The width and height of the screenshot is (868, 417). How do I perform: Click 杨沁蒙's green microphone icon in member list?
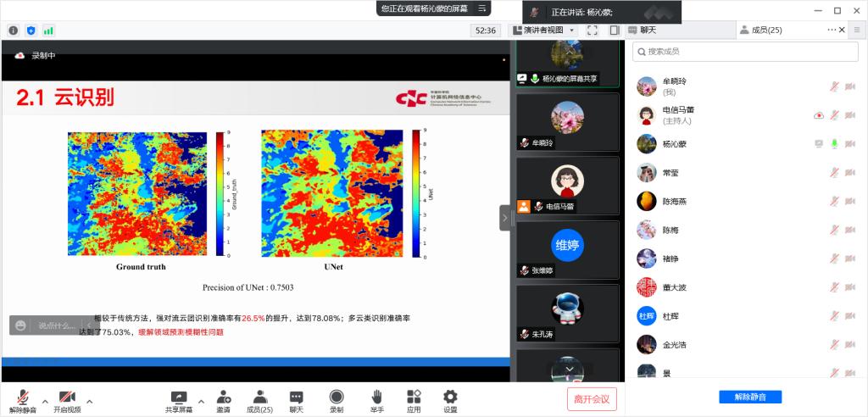[x=834, y=144]
